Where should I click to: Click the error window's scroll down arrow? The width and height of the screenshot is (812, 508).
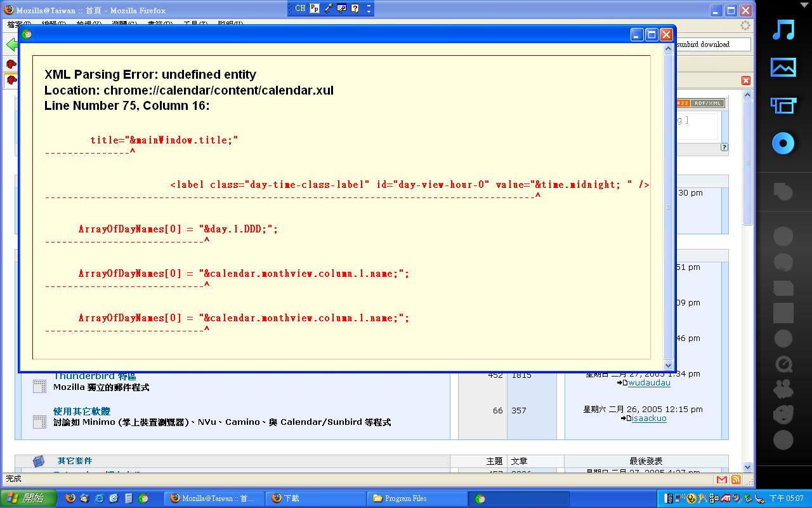(668, 365)
